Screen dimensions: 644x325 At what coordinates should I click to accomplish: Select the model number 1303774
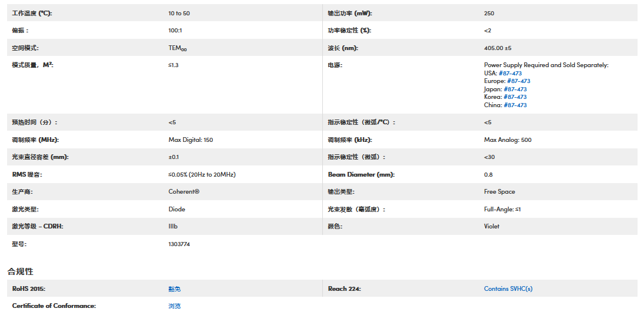[x=179, y=244]
